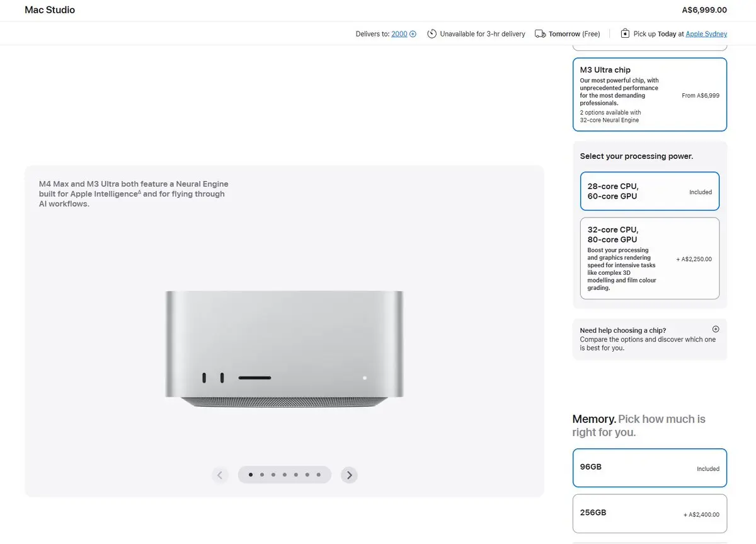This screenshot has height=544, width=756.
Task: Choose 32-core CPU, 80-core GPU option
Action: [x=650, y=258]
